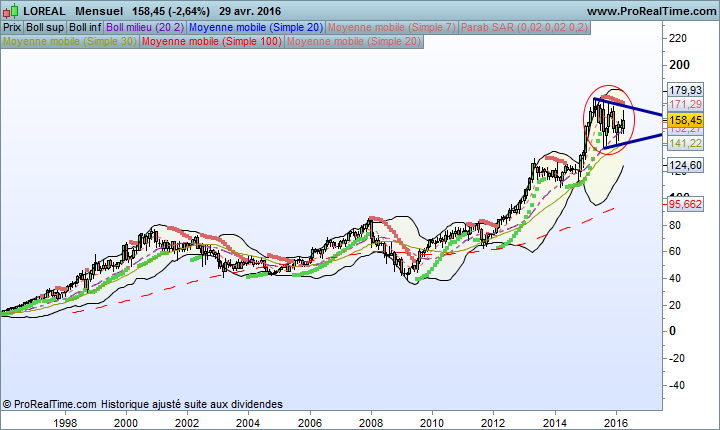
Task: Click the 2014 label on the time axis
Action: (555, 423)
